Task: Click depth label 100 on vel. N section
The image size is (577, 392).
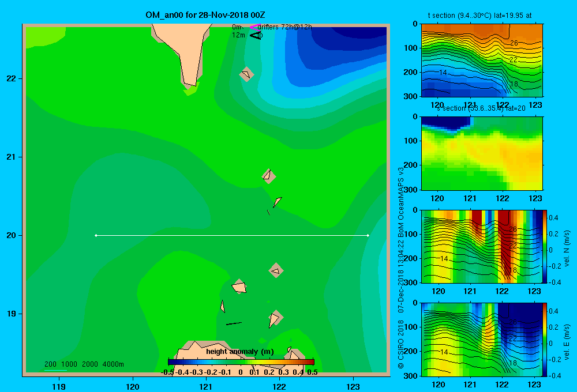Action: pyautogui.click(x=410, y=234)
